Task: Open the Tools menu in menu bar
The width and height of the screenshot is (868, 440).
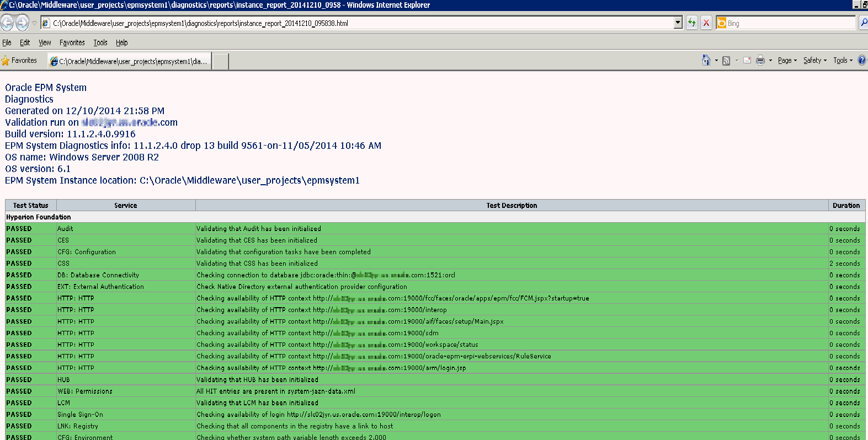Action: click(100, 42)
